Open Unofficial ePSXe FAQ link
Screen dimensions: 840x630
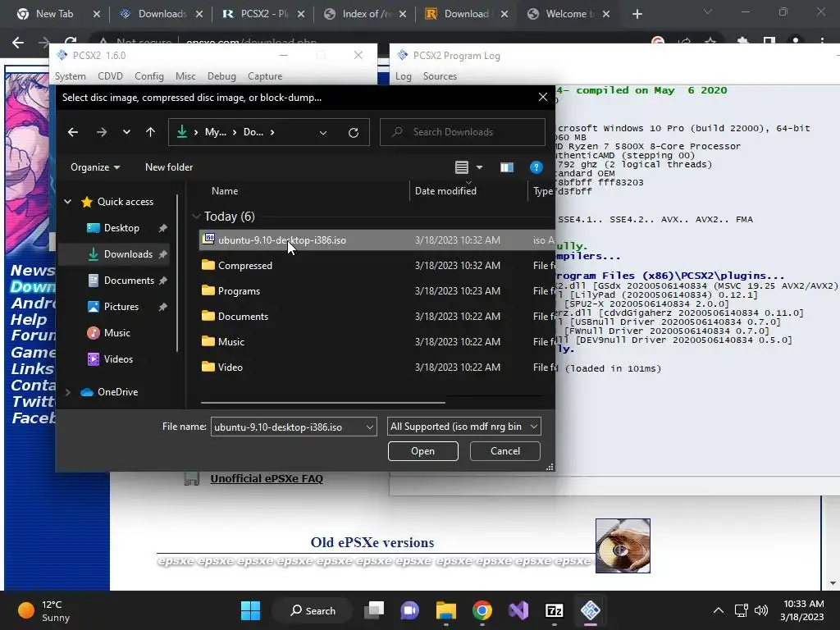click(267, 479)
